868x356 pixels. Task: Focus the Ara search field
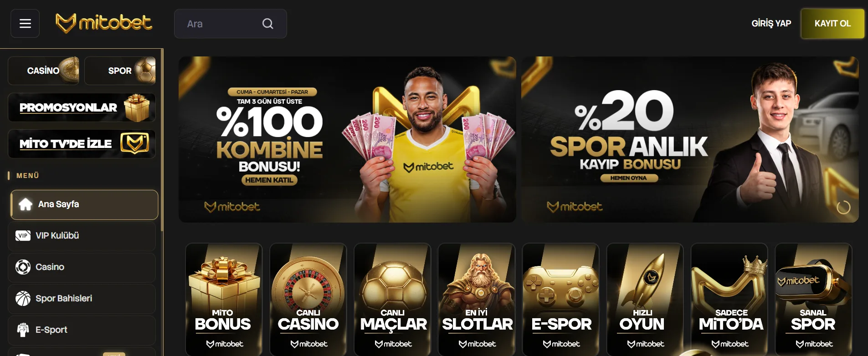[x=231, y=24]
